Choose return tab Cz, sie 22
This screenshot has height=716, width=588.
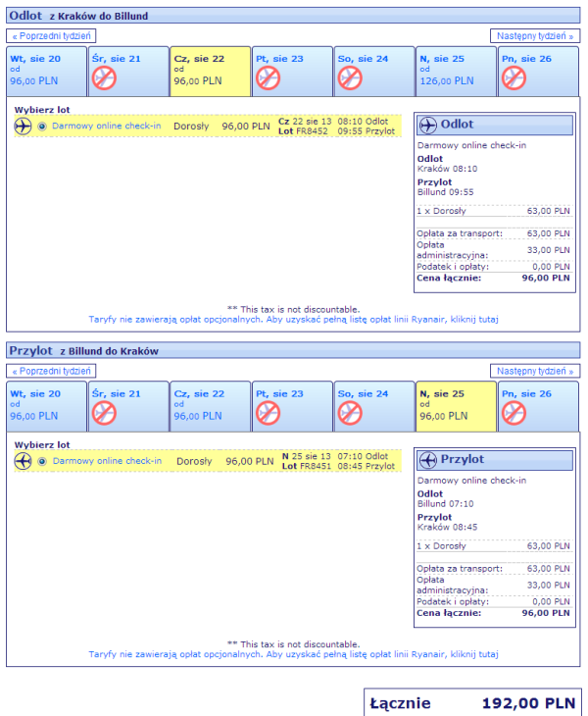[211, 406]
